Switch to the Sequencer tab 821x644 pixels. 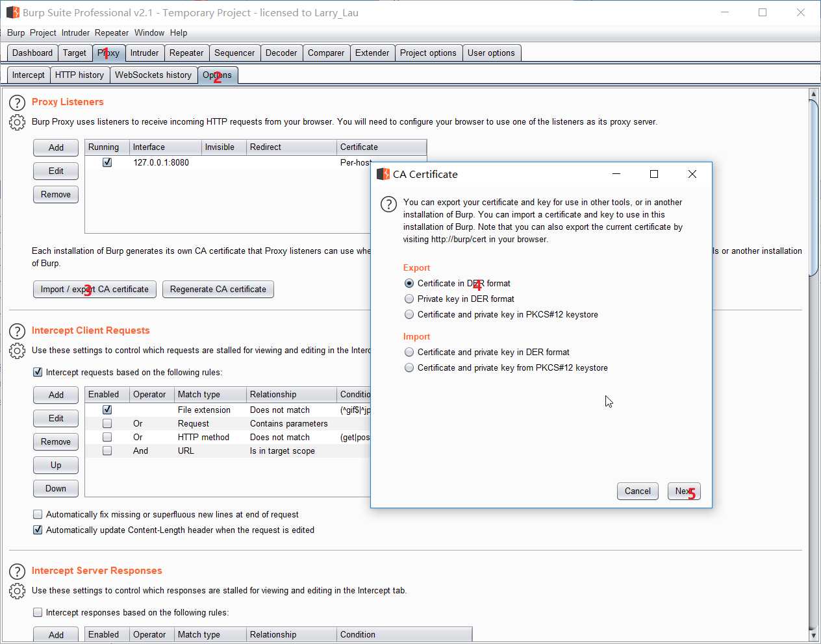coord(234,53)
